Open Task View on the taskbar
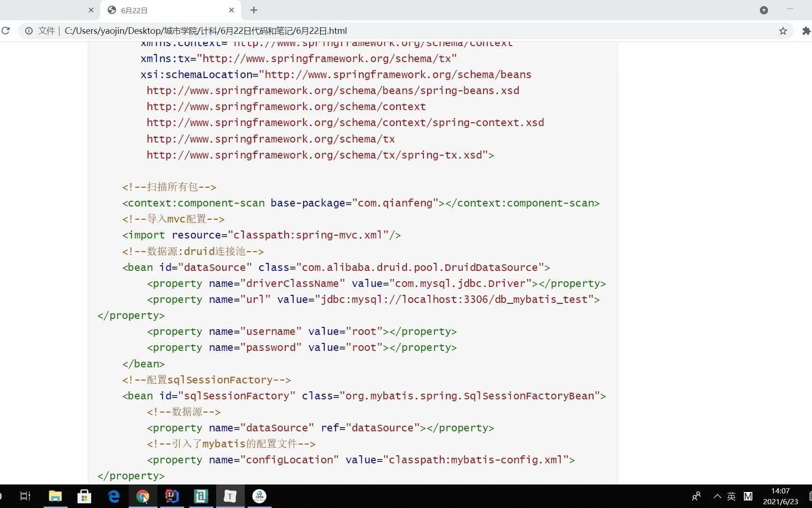Image resolution: width=812 pixels, height=508 pixels. (x=25, y=496)
